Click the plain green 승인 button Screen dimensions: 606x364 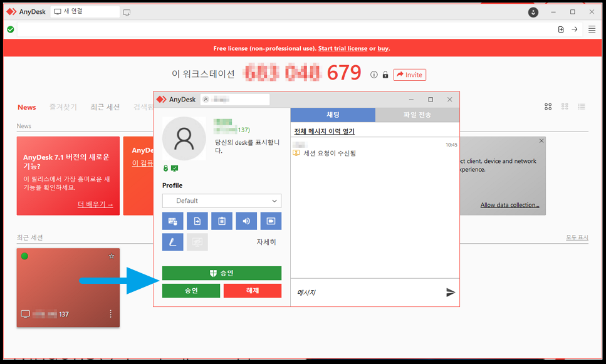191,291
